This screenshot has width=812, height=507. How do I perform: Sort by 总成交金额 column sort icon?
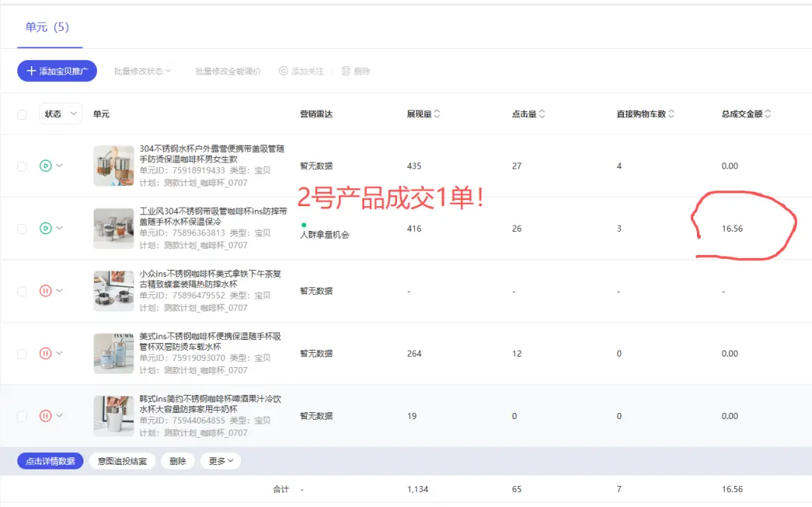coord(768,114)
